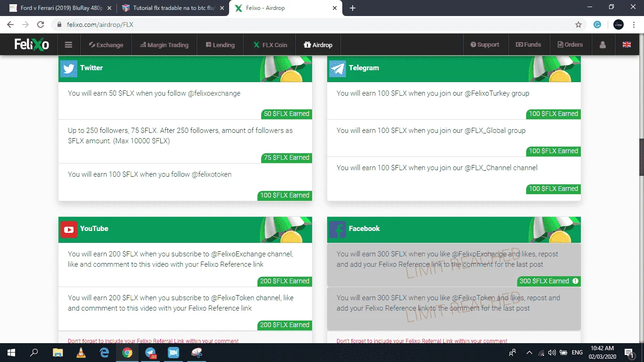Launch VLC media player from the taskbar
Screen dimensions: 644x362
pyautogui.click(x=81, y=353)
